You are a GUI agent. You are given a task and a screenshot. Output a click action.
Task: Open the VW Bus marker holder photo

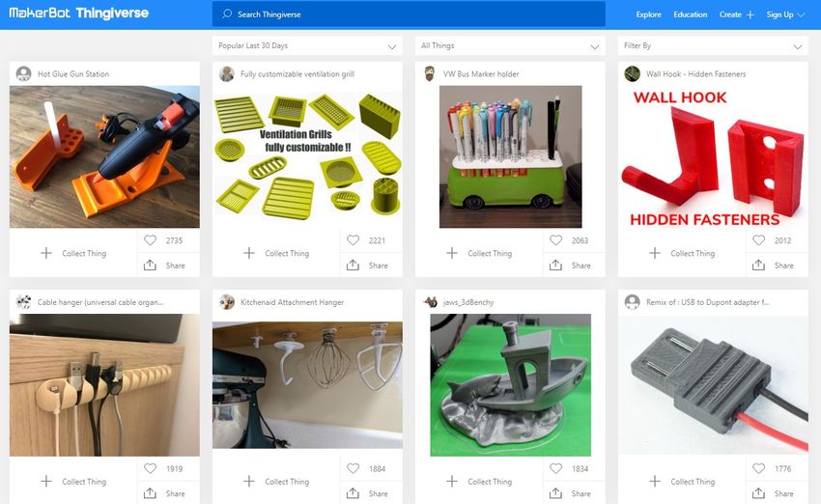(510, 156)
